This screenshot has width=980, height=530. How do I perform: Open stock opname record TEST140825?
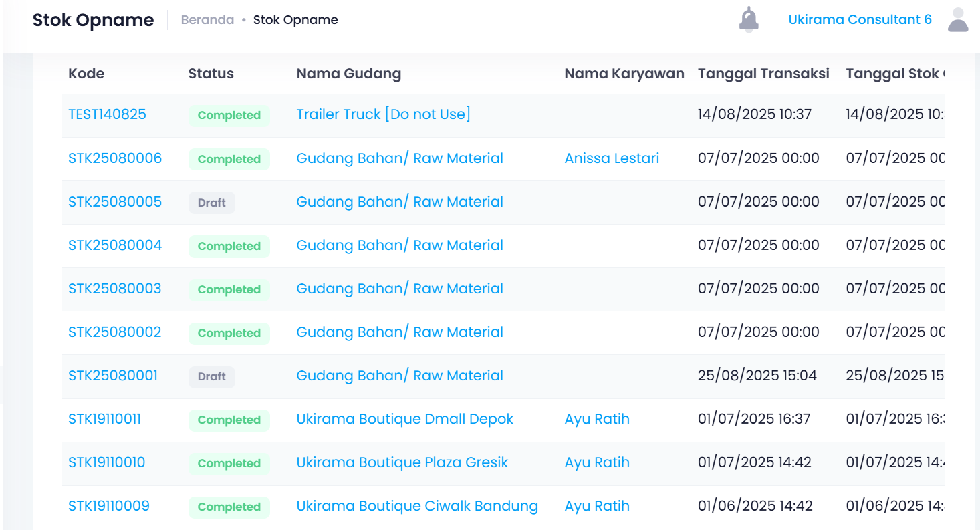(x=107, y=114)
